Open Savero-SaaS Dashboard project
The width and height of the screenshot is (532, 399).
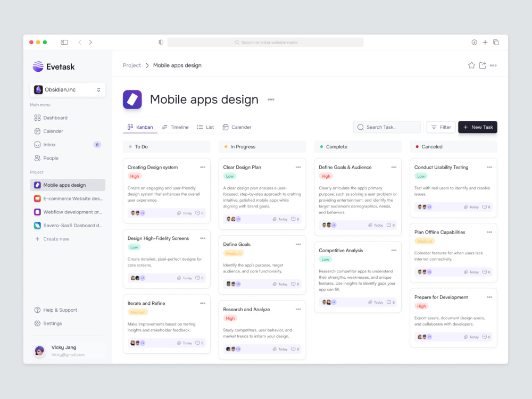pyautogui.click(x=68, y=225)
